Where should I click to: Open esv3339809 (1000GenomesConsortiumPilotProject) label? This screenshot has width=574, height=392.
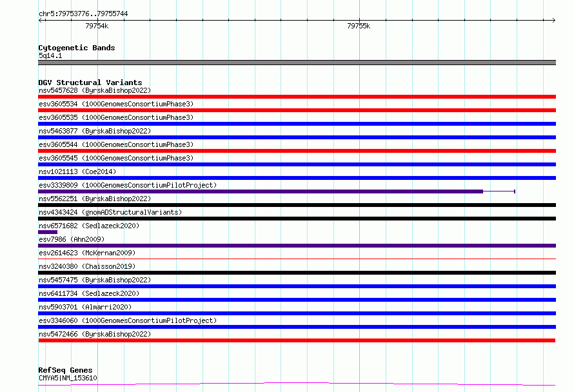coord(128,185)
